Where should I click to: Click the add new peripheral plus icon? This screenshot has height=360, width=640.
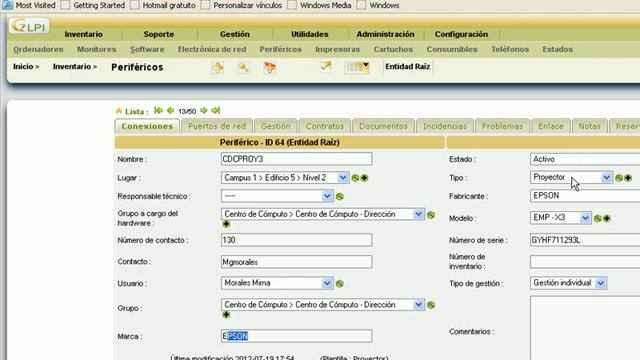(218, 67)
